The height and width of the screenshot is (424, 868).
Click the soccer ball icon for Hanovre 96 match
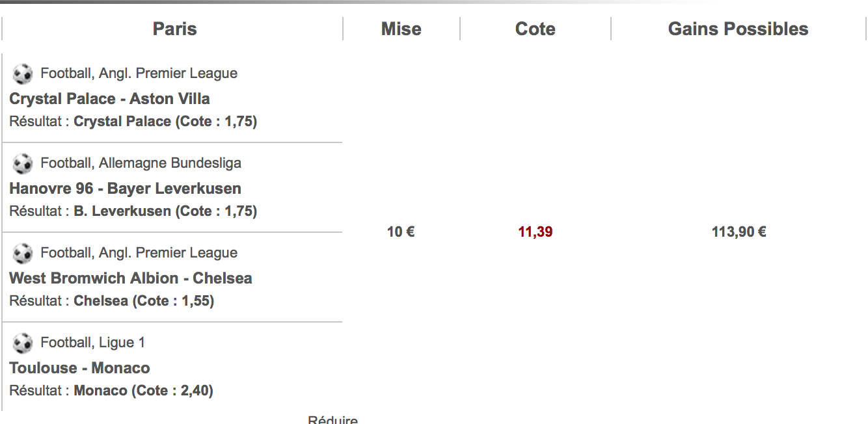pos(22,164)
